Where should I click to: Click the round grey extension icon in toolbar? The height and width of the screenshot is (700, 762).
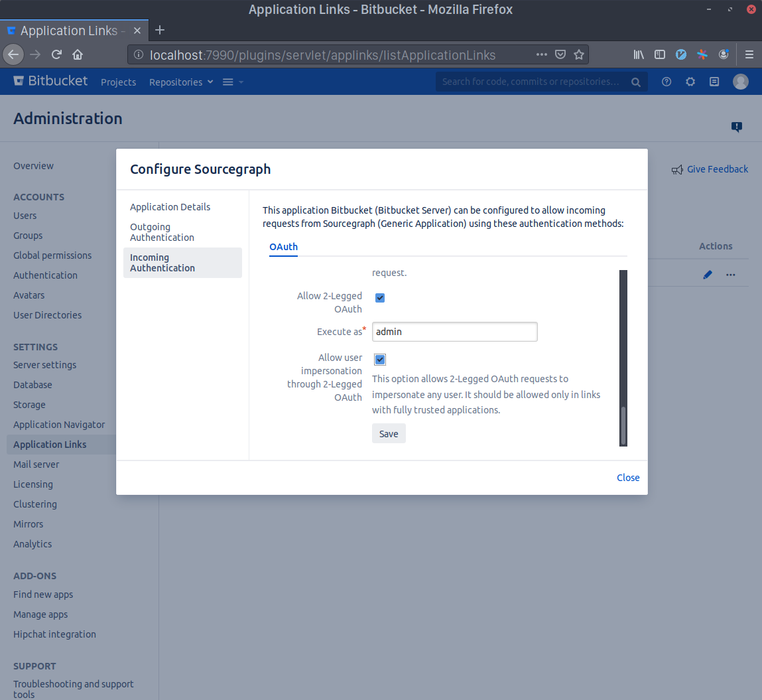[724, 54]
